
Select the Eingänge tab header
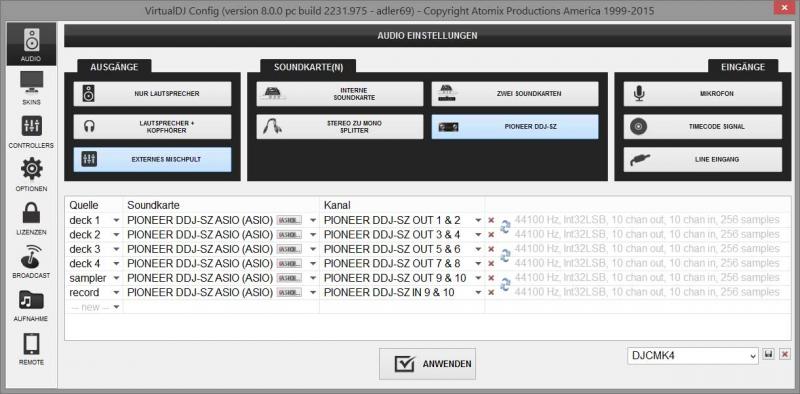[743, 67]
